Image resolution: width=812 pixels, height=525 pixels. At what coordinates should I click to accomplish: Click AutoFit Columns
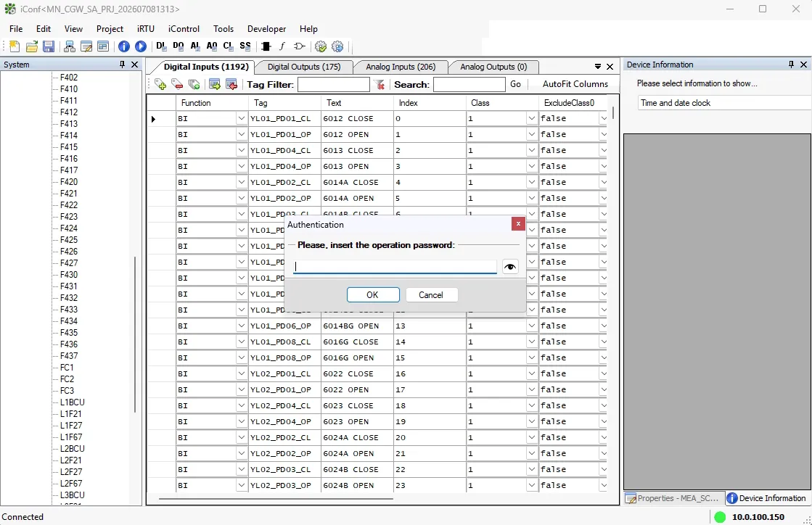pos(575,84)
